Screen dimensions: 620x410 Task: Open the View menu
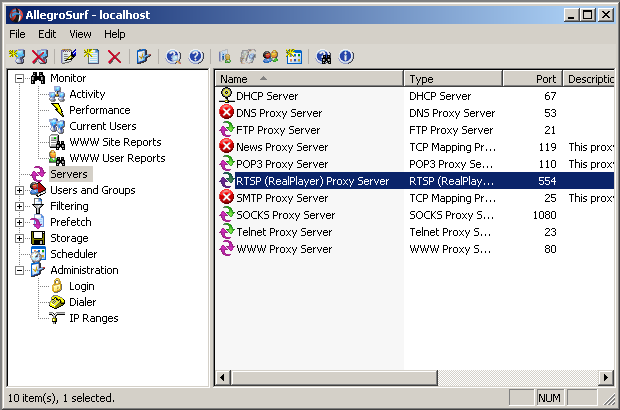80,34
